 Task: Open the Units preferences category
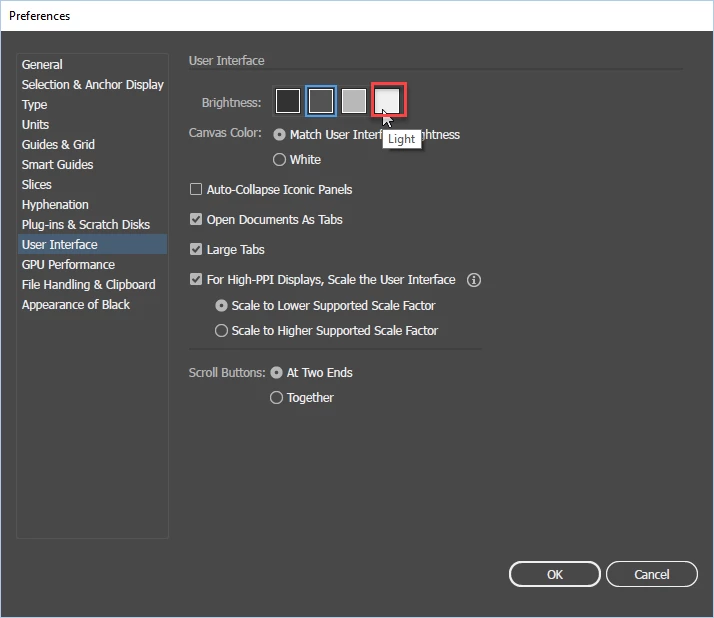[92, 125]
